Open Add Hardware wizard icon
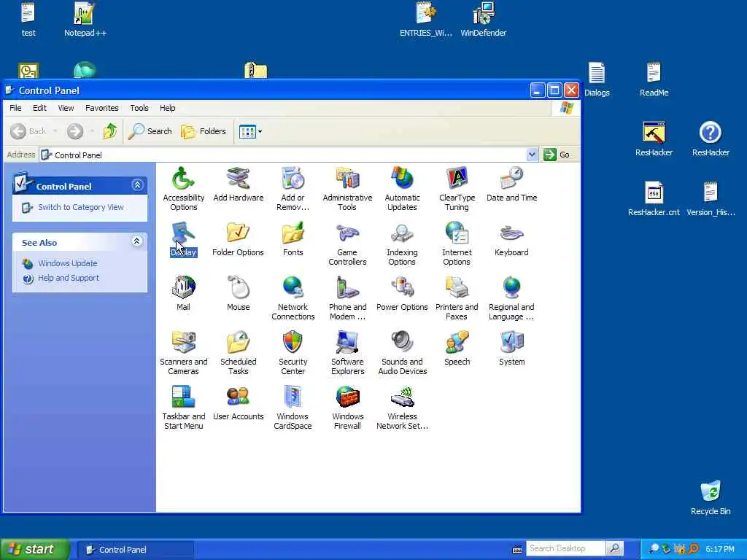Image resolution: width=747 pixels, height=560 pixels. (239, 179)
